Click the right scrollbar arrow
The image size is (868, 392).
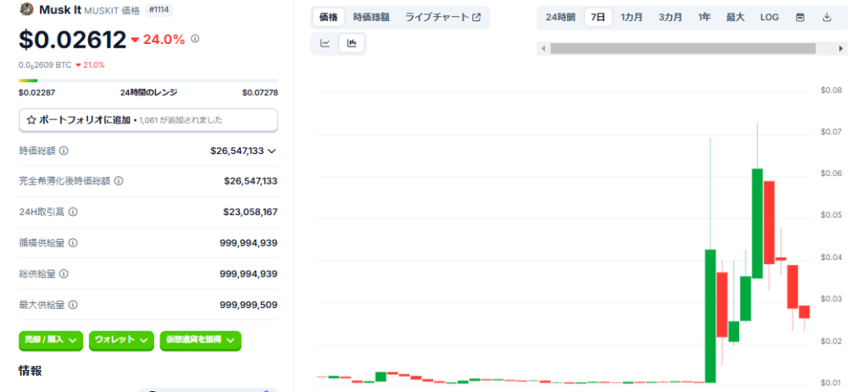pos(842,48)
